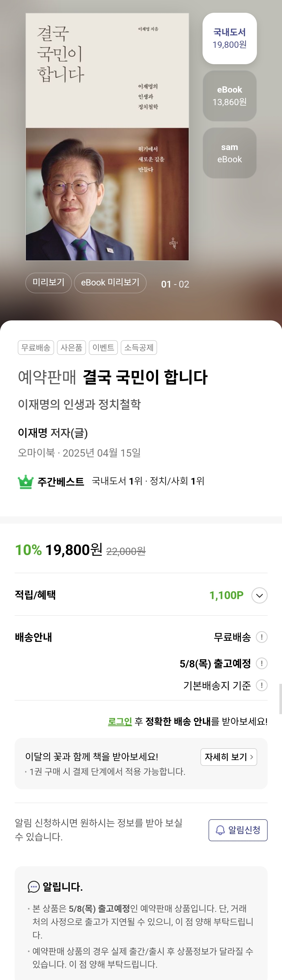
Task: Expand the 적립/혜택 points dropdown
Action: [x=259, y=595]
